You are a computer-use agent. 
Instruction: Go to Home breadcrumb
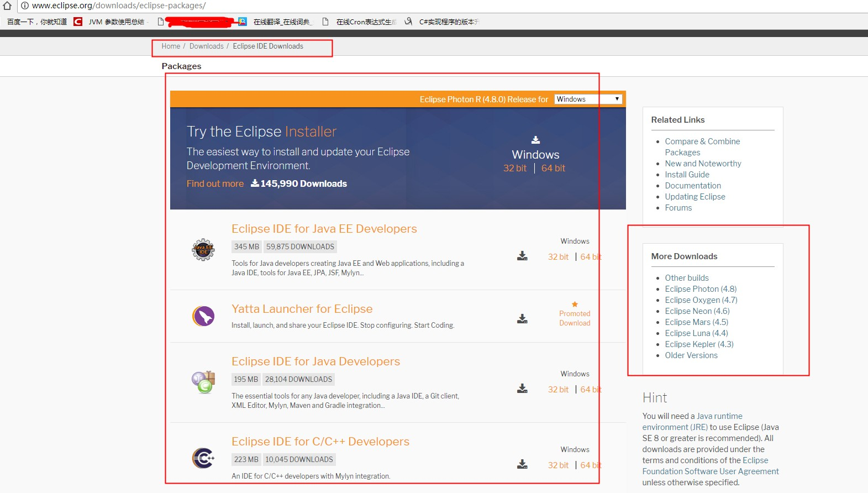pyautogui.click(x=171, y=46)
